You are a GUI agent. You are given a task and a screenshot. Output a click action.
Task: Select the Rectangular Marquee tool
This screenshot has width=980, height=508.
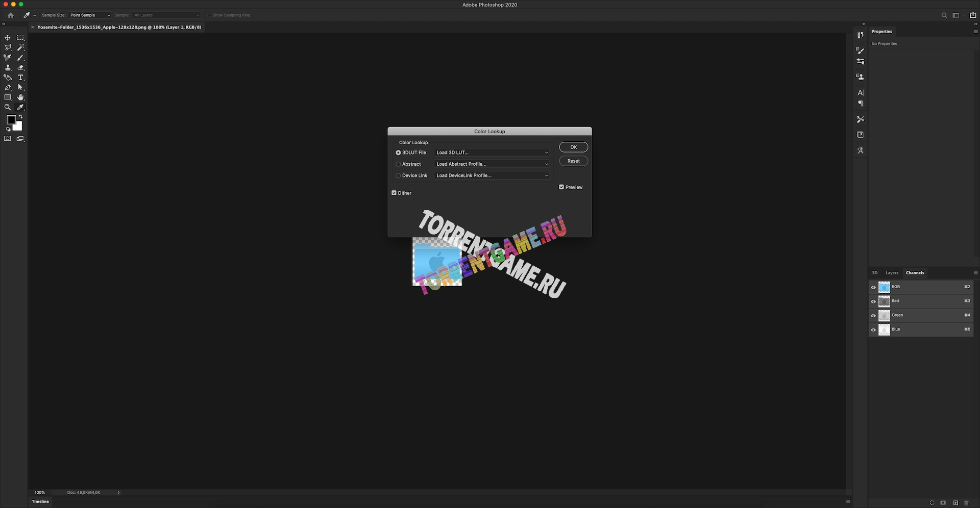(20, 38)
